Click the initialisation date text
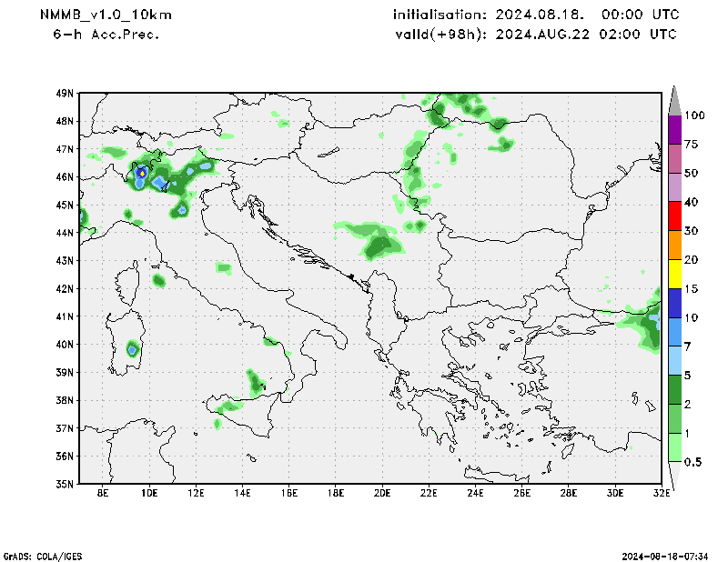This screenshot has width=728, height=562. (x=535, y=15)
